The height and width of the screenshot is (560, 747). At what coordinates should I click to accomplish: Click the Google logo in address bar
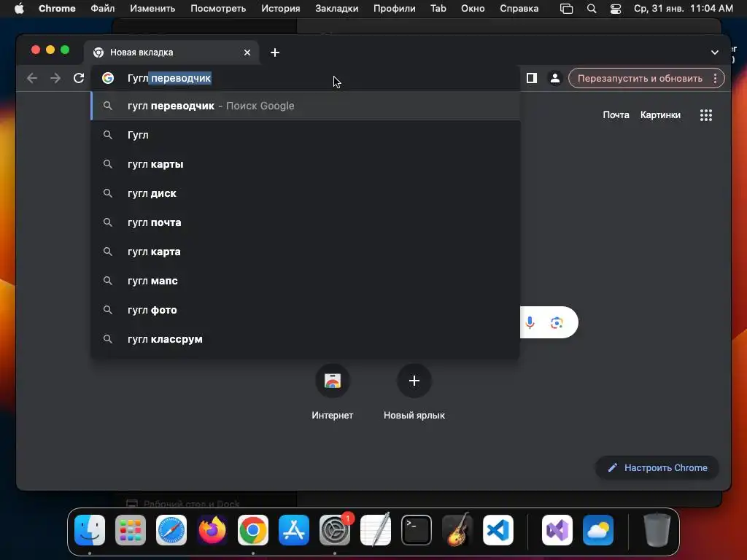(108, 78)
